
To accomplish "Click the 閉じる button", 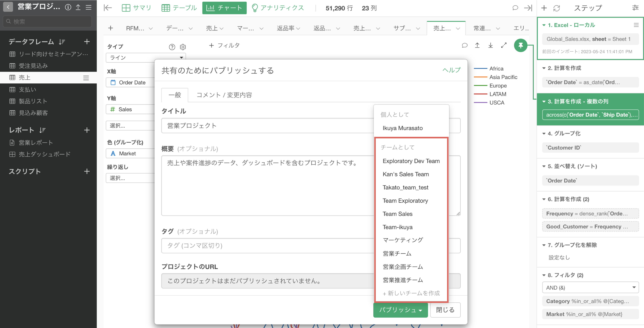I will (x=445, y=310).
